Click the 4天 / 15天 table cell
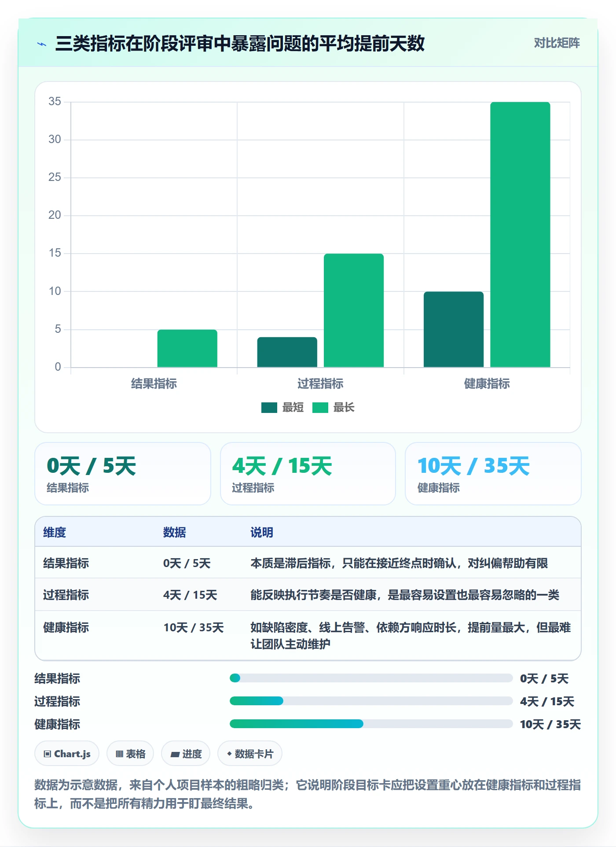 click(x=190, y=595)
